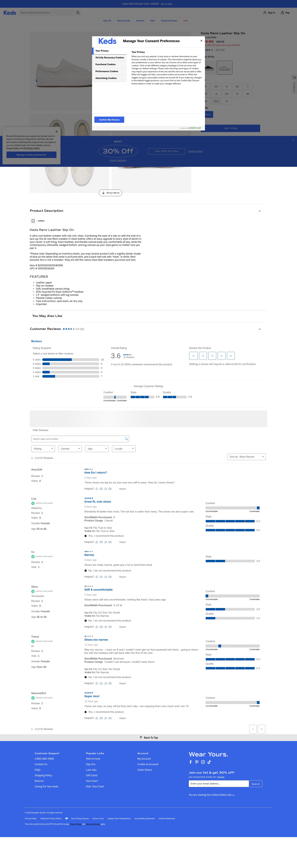
Task: Open Keds Instagram page icon
Action: (203, 762)
